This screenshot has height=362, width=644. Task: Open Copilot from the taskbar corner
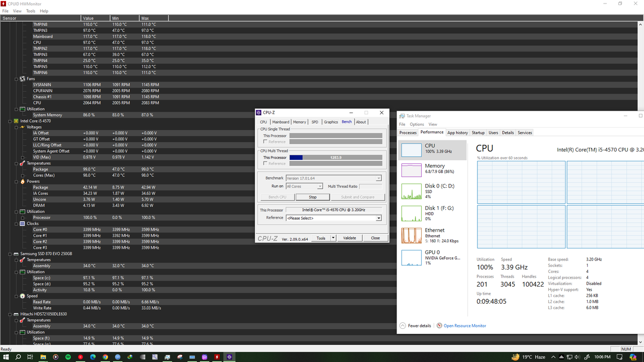tap(633, 357)
